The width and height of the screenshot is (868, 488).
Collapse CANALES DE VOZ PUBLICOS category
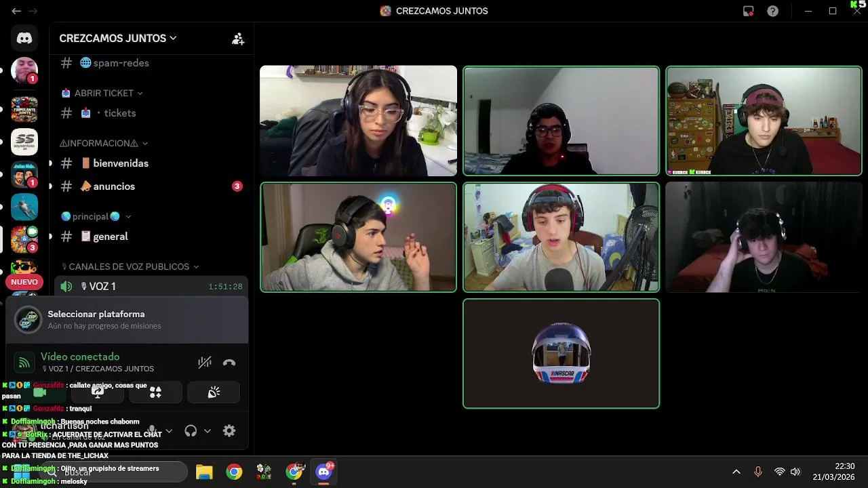coord(130,266)
